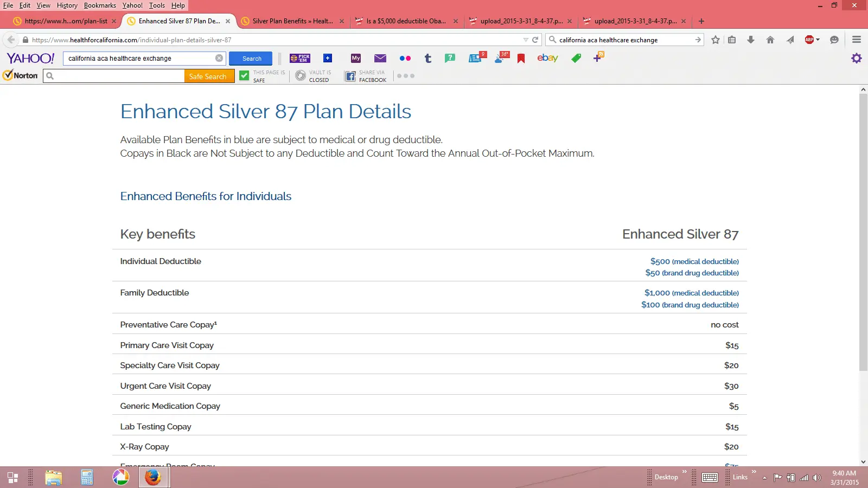Expand the Adblock Plus dropdown arrow
The height and width of the screenshot is (488, 868).
(x=818, y=40)
